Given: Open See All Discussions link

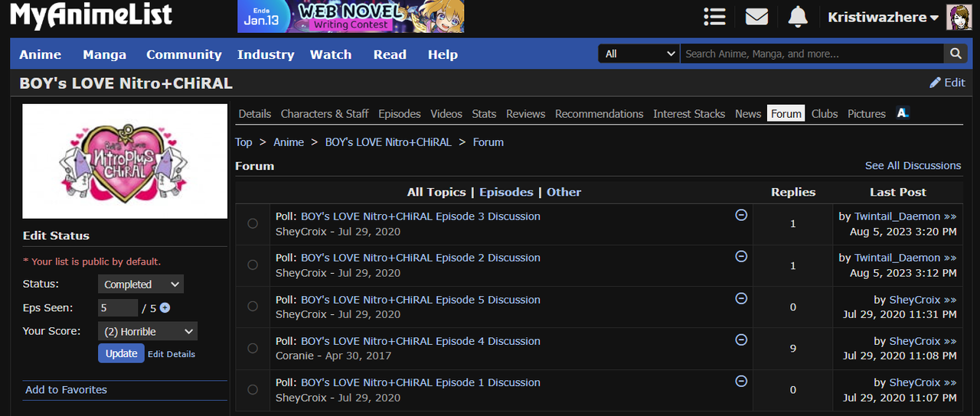Looking at the screenshot, I should click(x=913, y=165).
